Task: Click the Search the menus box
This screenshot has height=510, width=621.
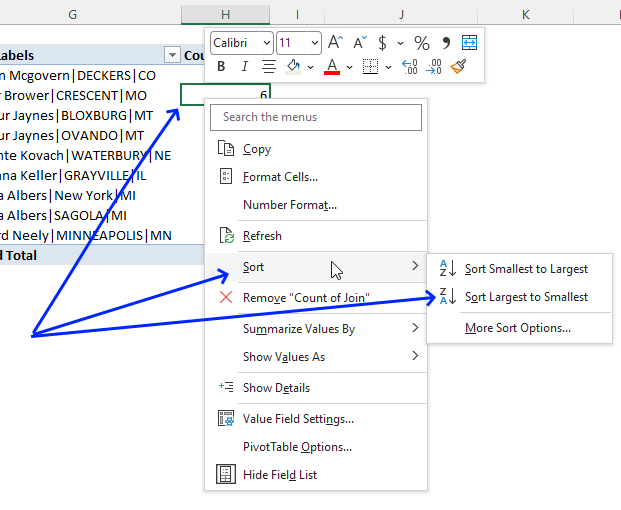Action: [315, 117]
